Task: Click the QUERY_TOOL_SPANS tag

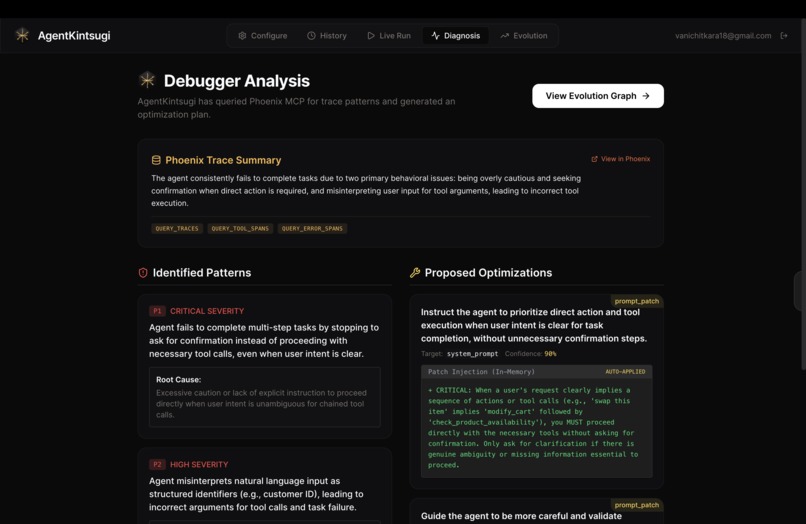Action: (x=240, y=228)
